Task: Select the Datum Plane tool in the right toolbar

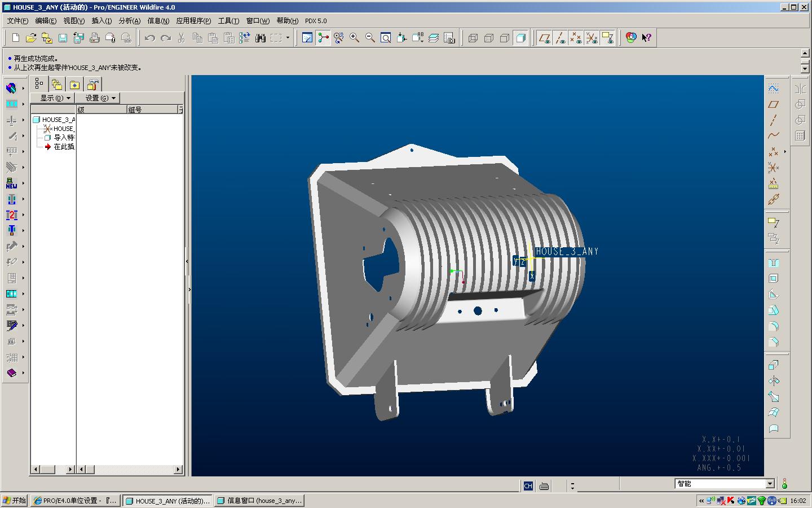Action: 774,104
